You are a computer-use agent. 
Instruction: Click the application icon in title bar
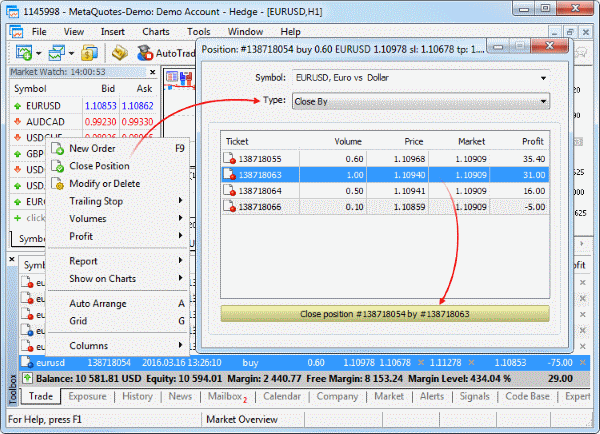click(13, 12)
